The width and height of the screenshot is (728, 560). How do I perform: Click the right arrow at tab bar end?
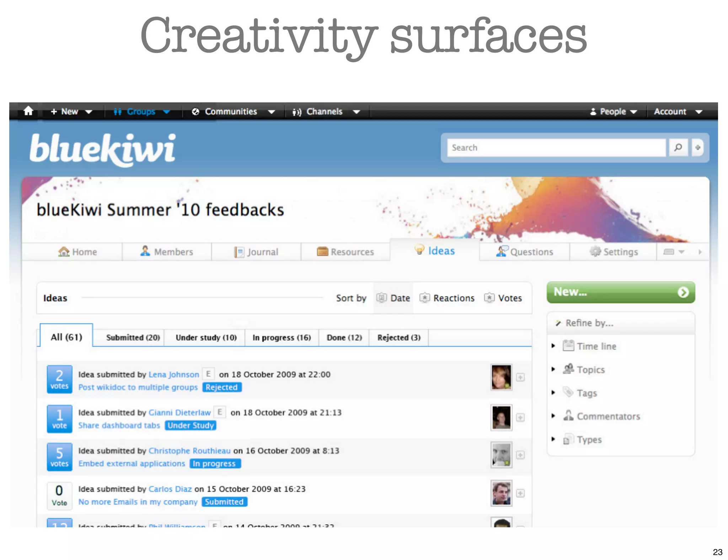pos(700,252)
